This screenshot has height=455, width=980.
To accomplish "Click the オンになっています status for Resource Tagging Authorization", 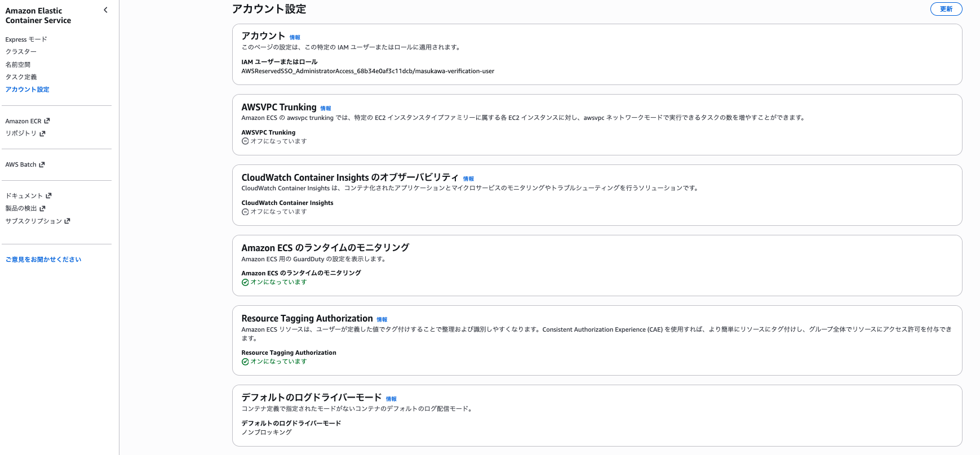I will (x=277, y=361).
